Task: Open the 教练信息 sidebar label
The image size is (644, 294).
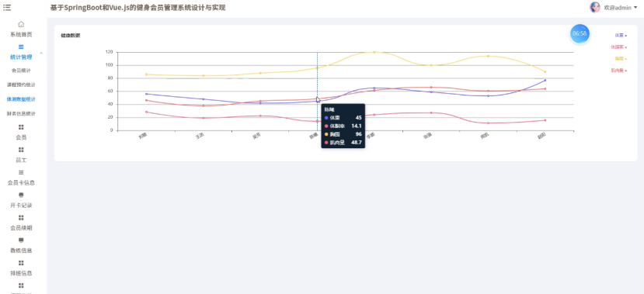Action: pyautogui.click(x=21, y=250)
